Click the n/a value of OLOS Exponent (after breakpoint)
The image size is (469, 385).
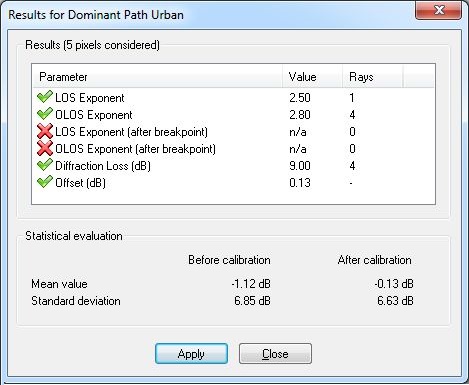pos(298,149)
